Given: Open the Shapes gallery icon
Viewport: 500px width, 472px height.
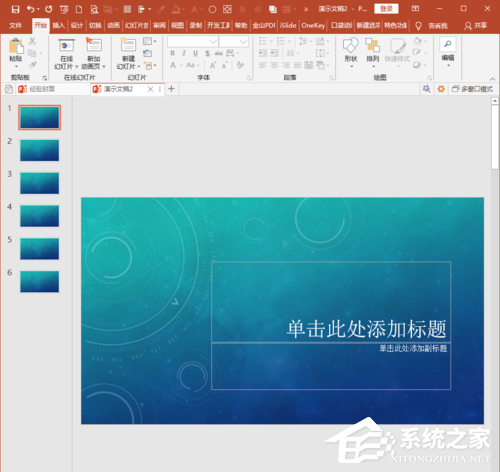Looking at the screenshot, I should [x=351, y=45].
